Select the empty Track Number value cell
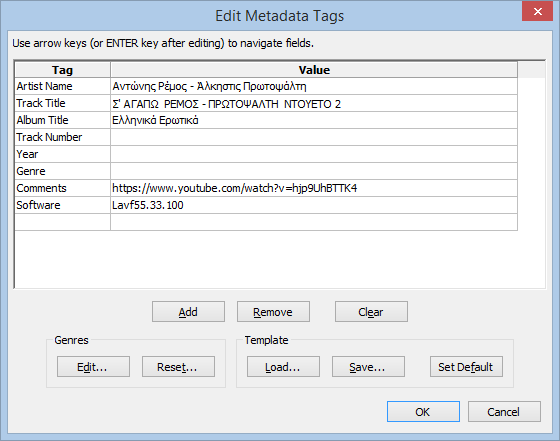 [x=314, y=137]
